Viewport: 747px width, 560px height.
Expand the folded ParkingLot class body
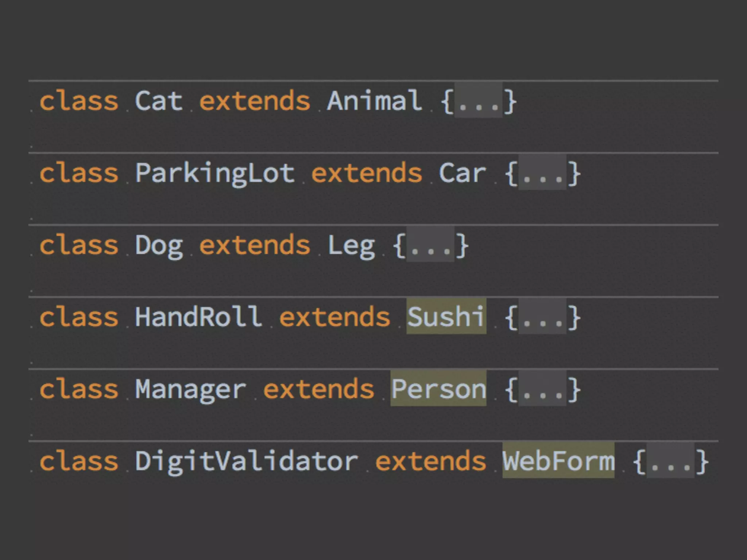click(542, 173)
